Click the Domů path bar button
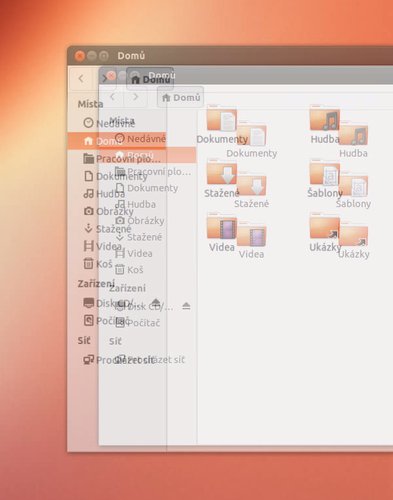Image resolution: width=393 pixels, height=500 pixels. tap(150, 79)
